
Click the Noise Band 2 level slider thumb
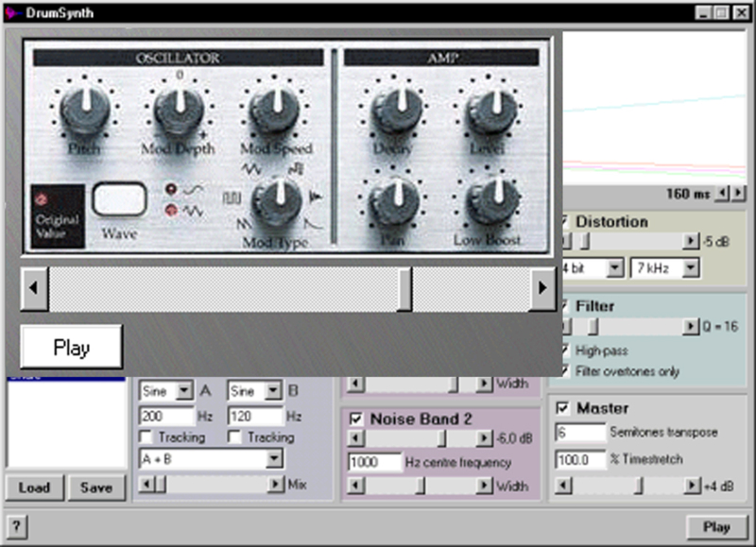point(441,438)
